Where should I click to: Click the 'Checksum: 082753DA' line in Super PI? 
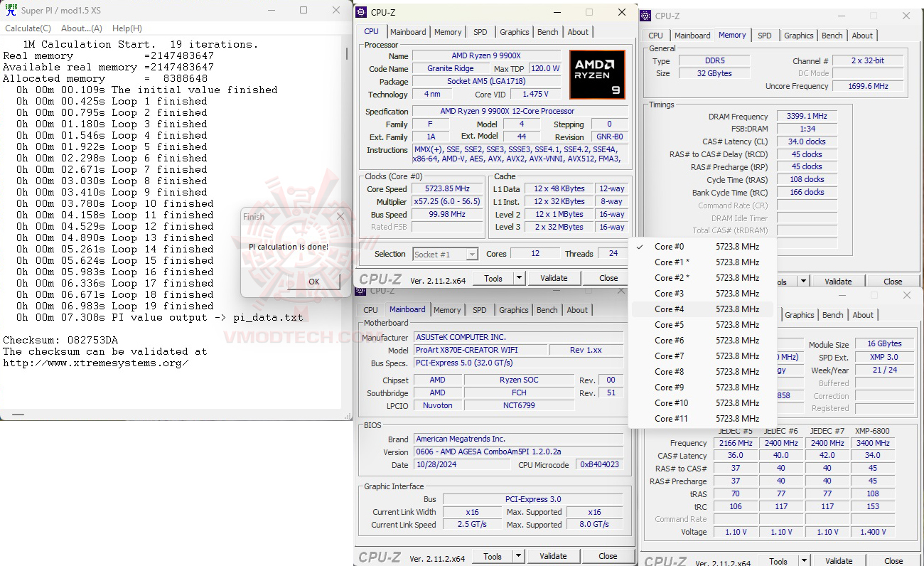60,340
